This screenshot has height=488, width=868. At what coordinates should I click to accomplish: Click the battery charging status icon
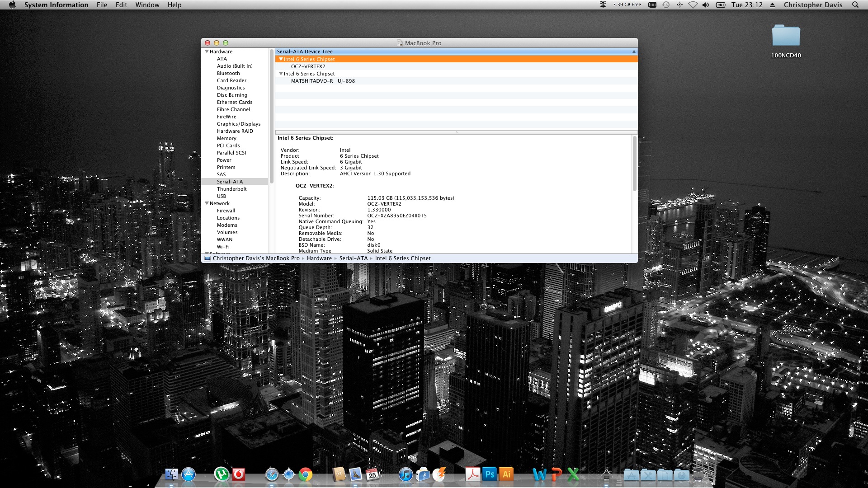721,5
